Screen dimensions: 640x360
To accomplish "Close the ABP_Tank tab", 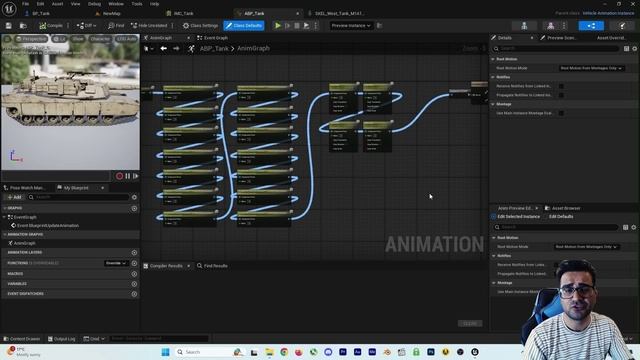I will coord(298,13).
